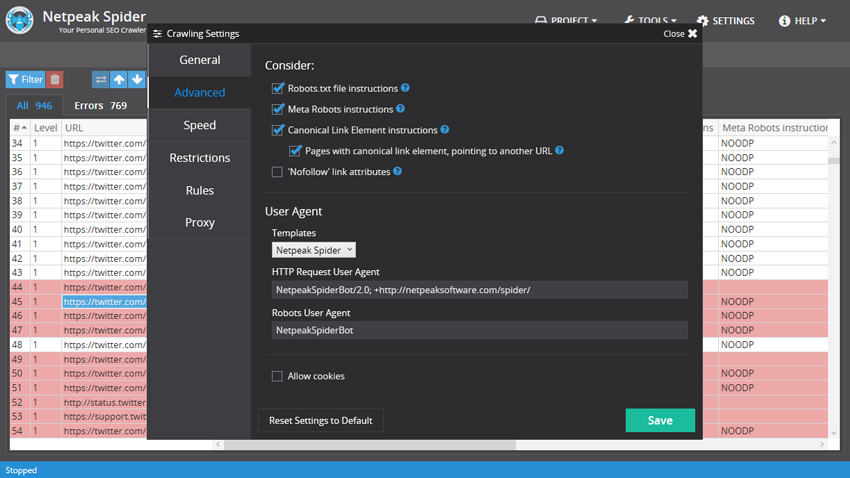Click horizontal scrollbar right arrow
The image size is (850, 478).
822,444
